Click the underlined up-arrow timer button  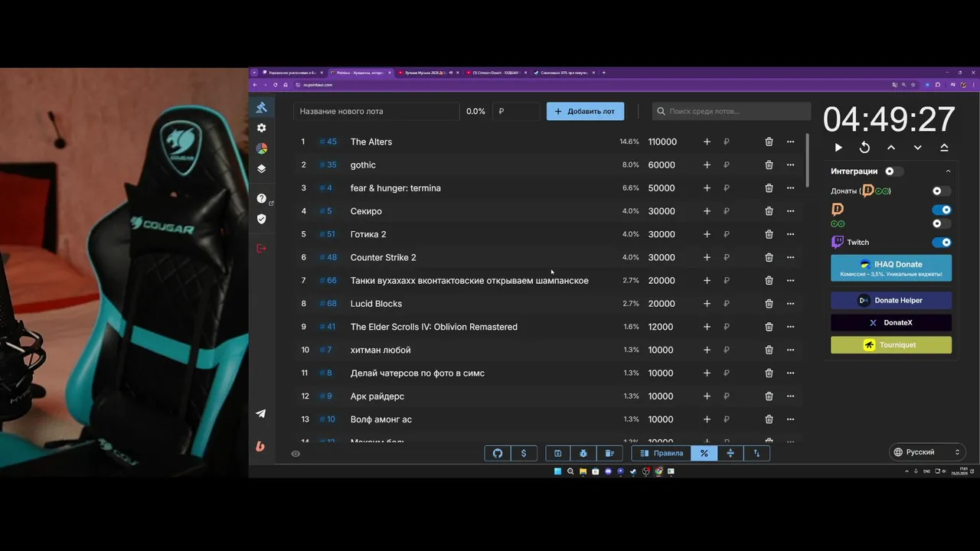click(944, 148)
